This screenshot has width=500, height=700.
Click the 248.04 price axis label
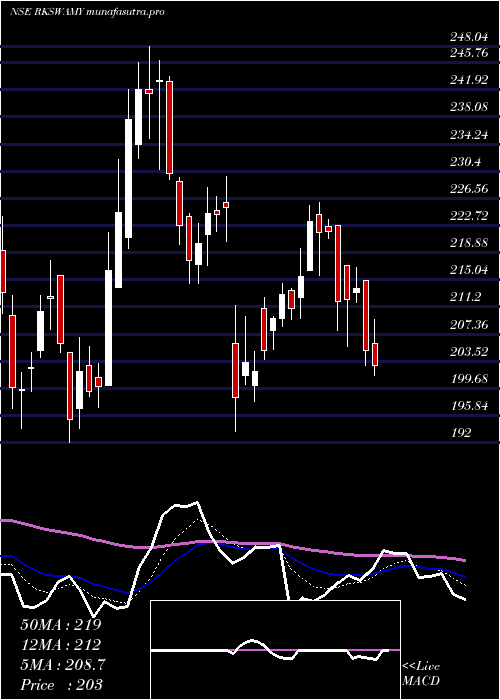469,38
